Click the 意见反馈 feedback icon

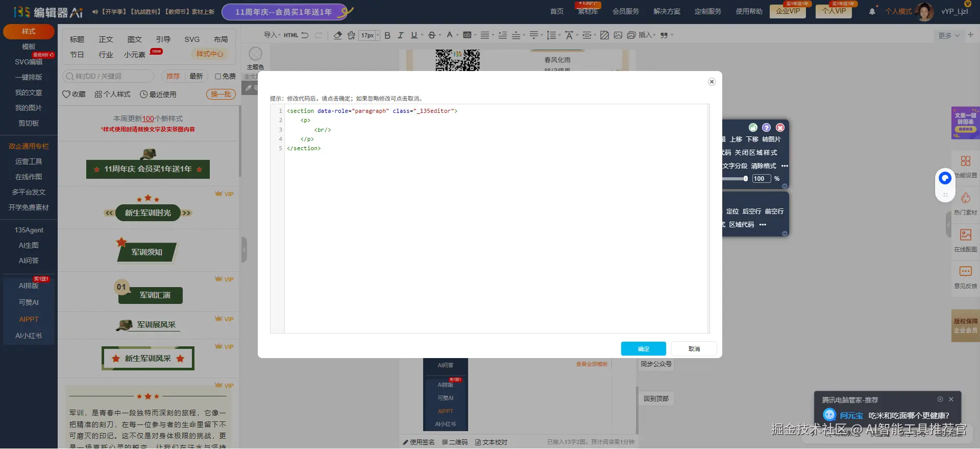[x=966, y=272]
